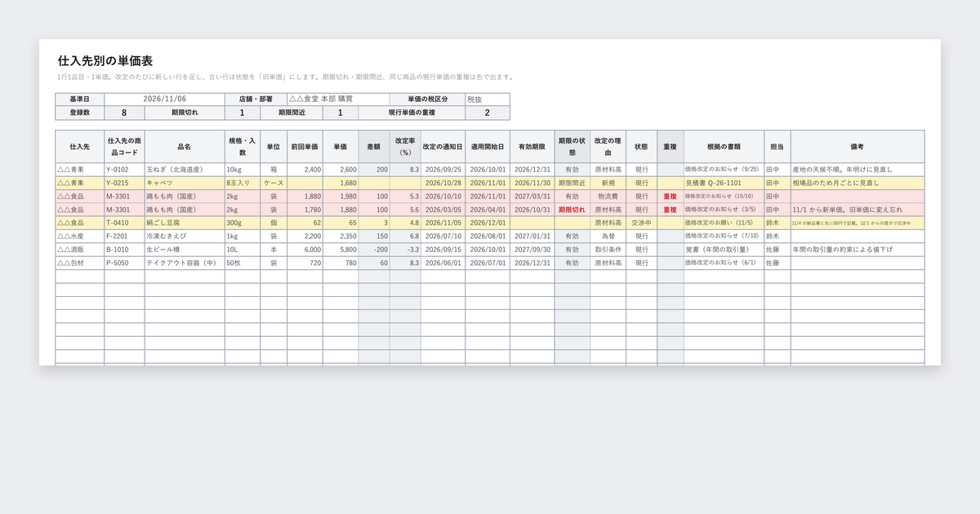Select the 品名 column header

(x=185, y=147)
